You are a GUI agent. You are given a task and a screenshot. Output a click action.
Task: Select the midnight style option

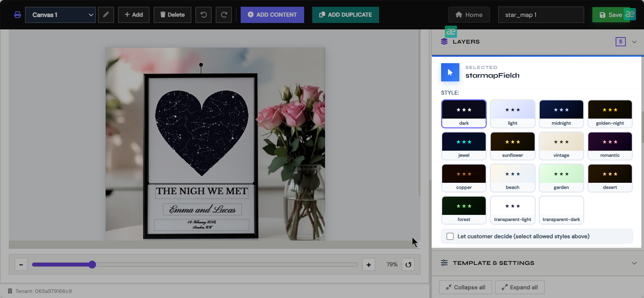[561, 114]
